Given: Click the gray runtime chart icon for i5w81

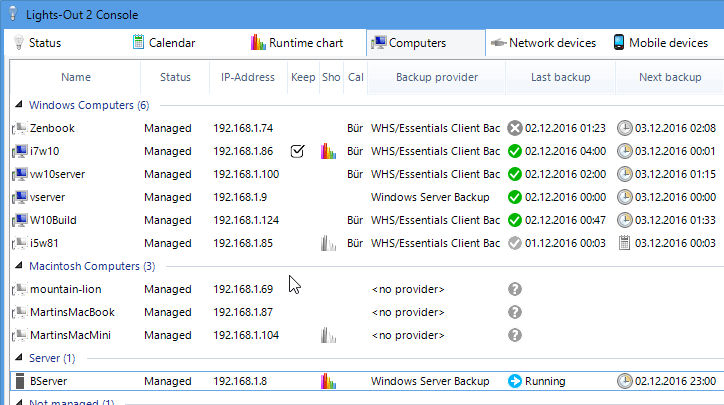Looking at the screenshot, I should 328,243.
